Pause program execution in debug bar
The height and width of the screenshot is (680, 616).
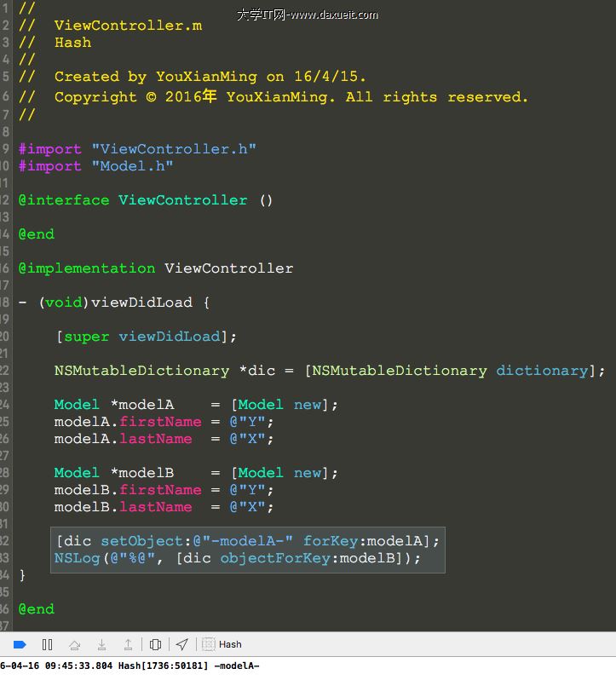48,644
